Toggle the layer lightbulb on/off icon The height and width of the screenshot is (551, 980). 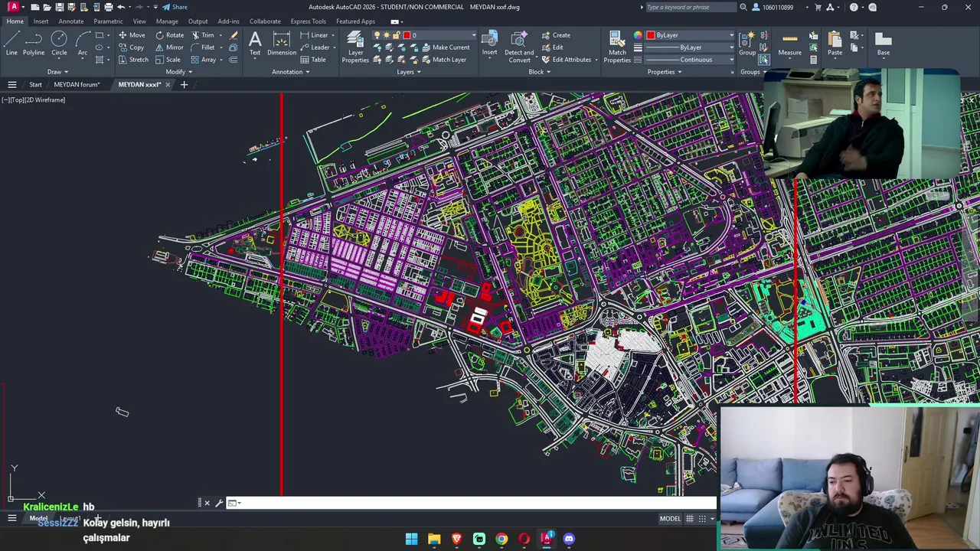[x=377, y=35]
